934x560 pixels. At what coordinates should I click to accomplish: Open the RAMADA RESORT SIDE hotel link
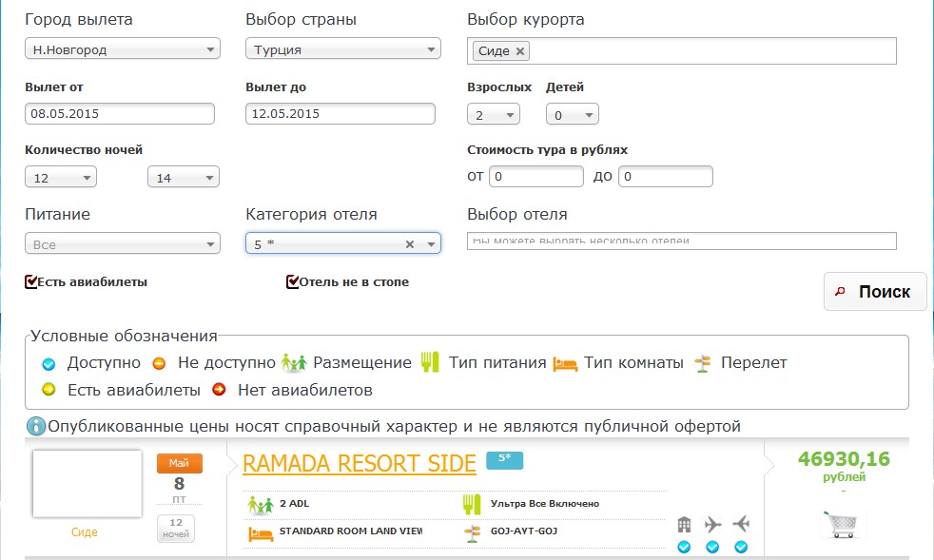[359, 463]
